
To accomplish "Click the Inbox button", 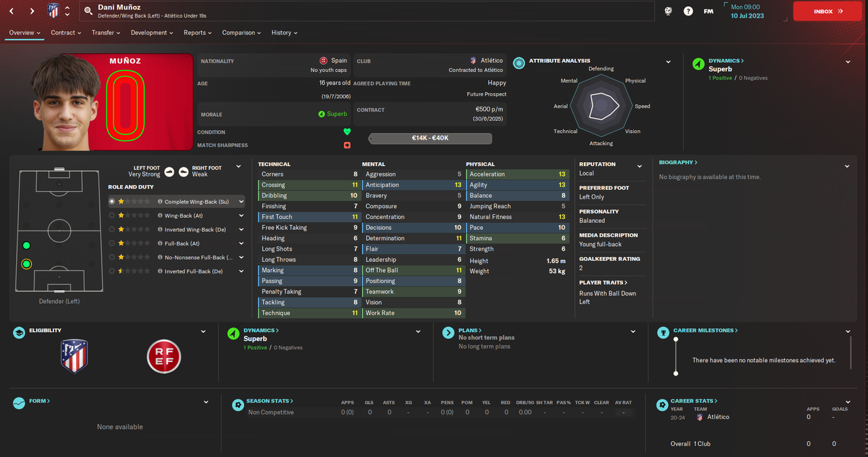I will (x=827, y=11).
